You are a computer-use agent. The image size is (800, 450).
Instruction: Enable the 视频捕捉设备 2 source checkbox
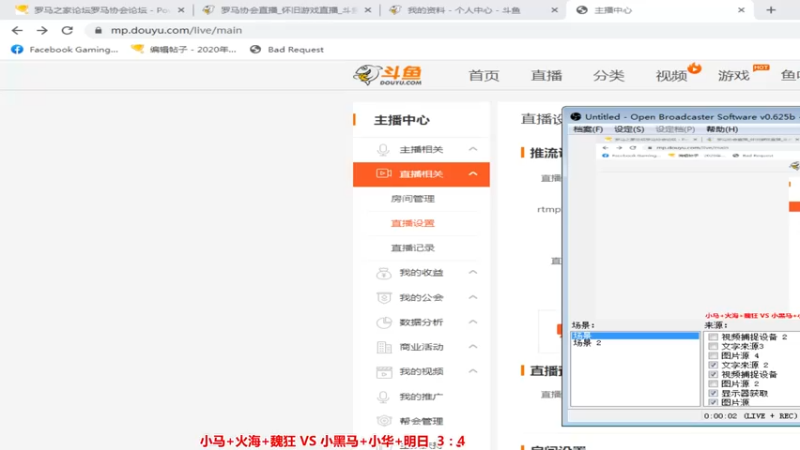tap(713, 337)
